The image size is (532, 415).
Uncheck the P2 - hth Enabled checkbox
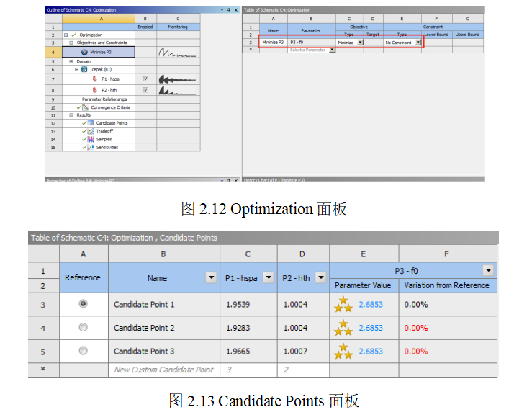click(145, 90)
